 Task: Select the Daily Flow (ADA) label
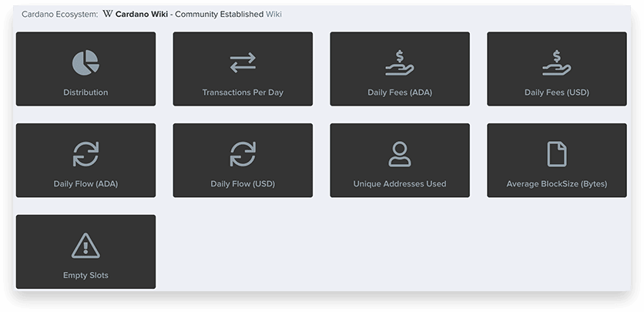[x=86, y=184]
